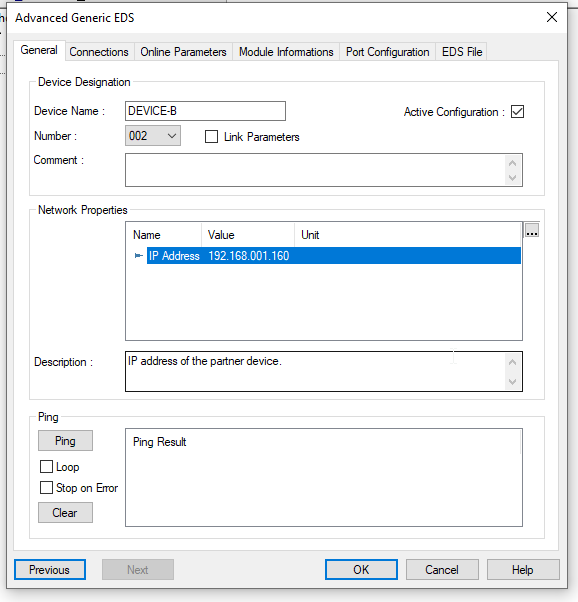Screen dimensions: 578x602
Task: Click the ellipsis button beside Network Properties table
Action: pyautogui.click(x=532, y=230)
